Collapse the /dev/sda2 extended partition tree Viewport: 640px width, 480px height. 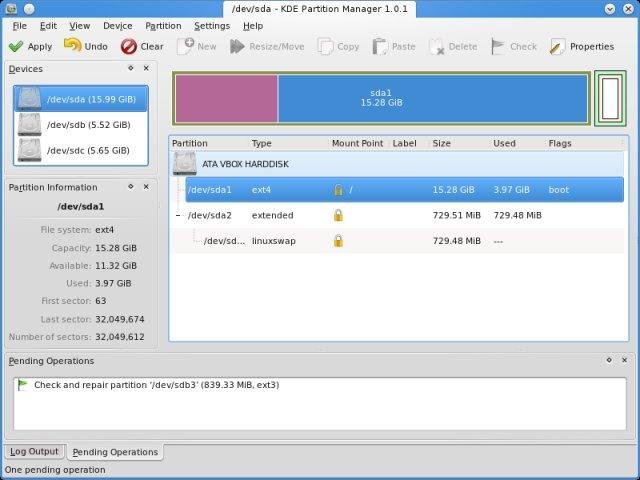[178, 215]
